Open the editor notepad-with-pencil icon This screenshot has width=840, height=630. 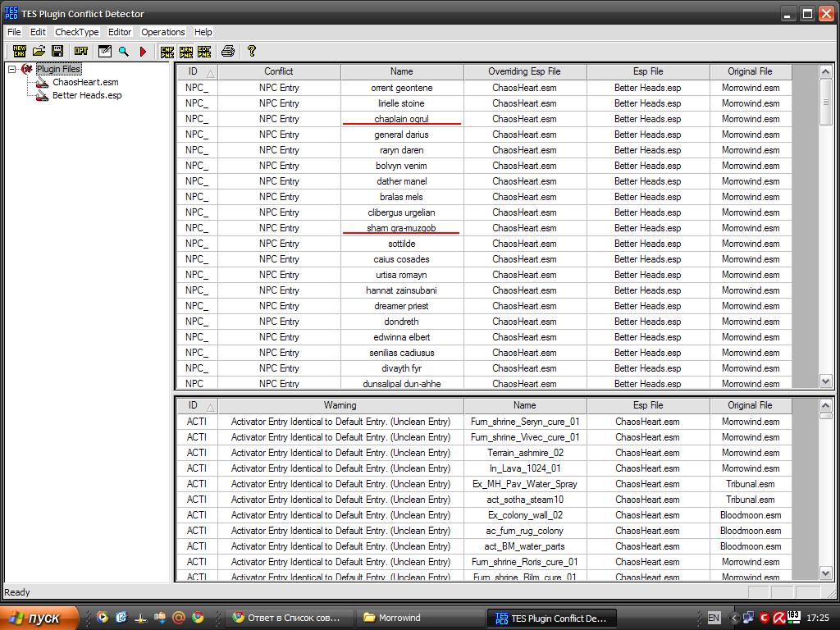click(x=105, y=51)
